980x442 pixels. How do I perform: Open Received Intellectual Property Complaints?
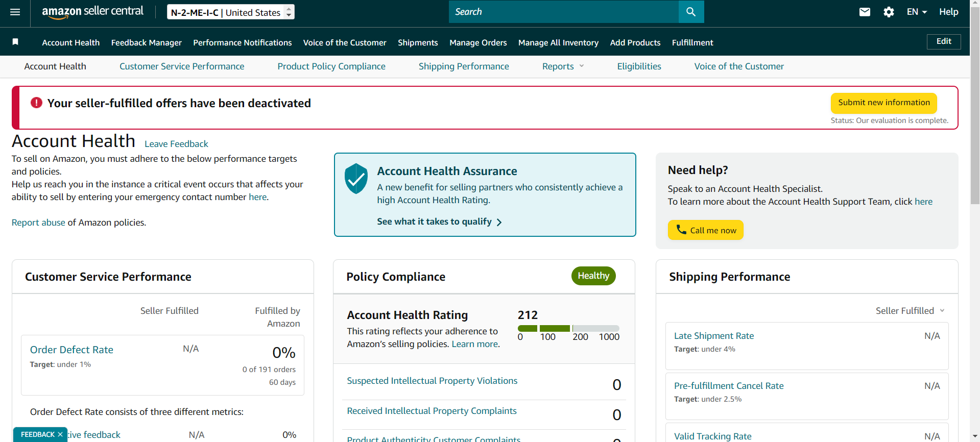(432, 411)
